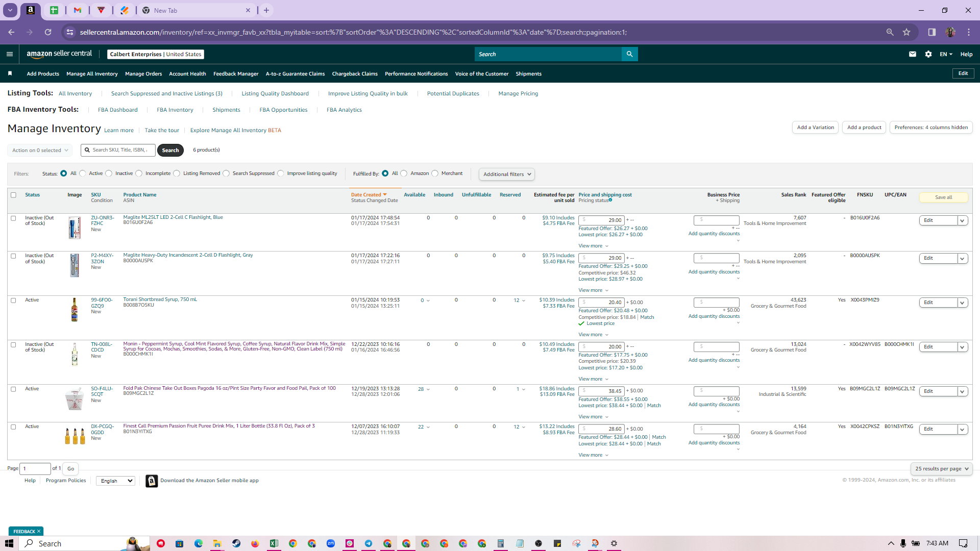Screen dimensions: 980x551
Task: Click the search magnifier button in header
Action: tap(629, 54)
